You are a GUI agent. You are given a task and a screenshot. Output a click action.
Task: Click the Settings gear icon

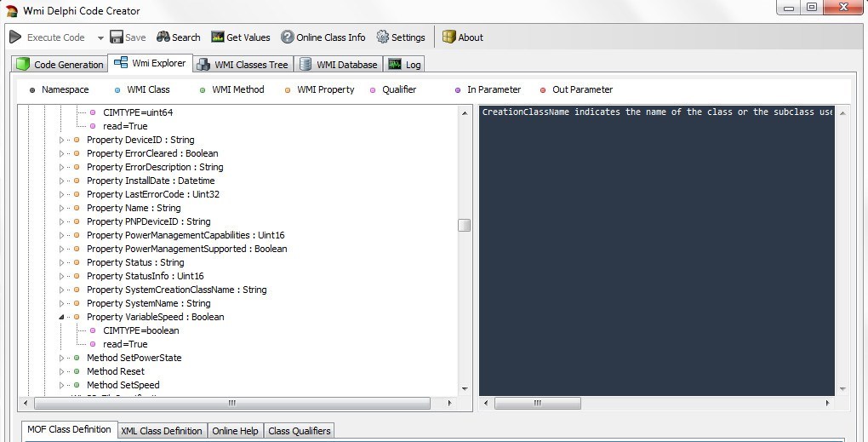coord(383,37)
